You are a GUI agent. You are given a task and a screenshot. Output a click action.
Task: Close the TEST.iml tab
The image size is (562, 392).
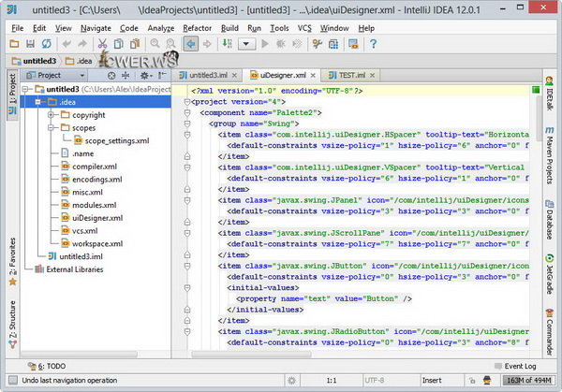373,76
